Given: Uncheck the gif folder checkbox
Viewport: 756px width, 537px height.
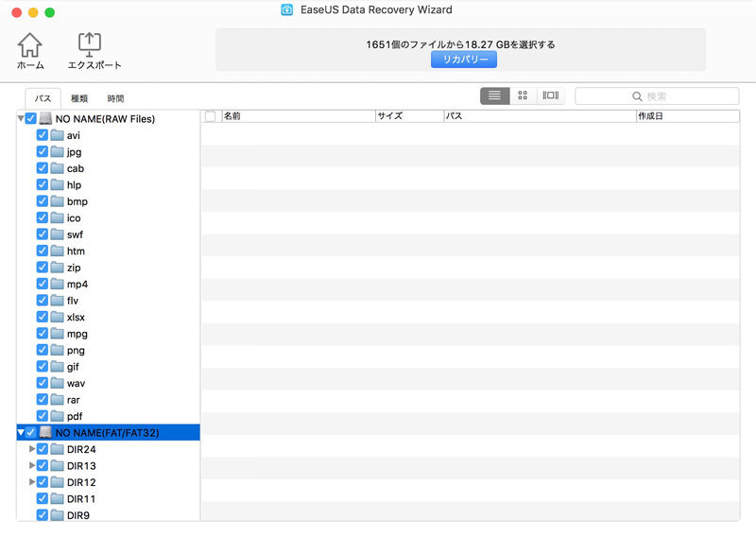Looking at the screenshot, I should [x=42, y=366].
